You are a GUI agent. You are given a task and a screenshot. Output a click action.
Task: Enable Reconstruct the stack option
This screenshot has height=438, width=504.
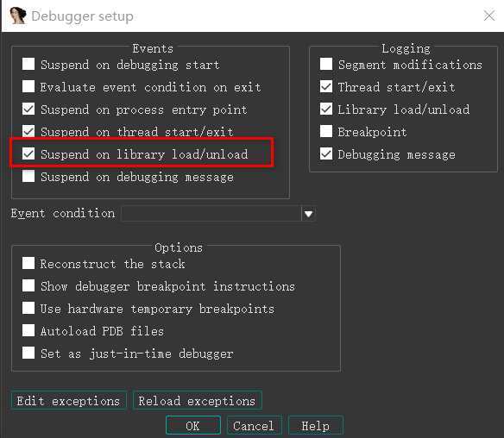pos(28,263)
